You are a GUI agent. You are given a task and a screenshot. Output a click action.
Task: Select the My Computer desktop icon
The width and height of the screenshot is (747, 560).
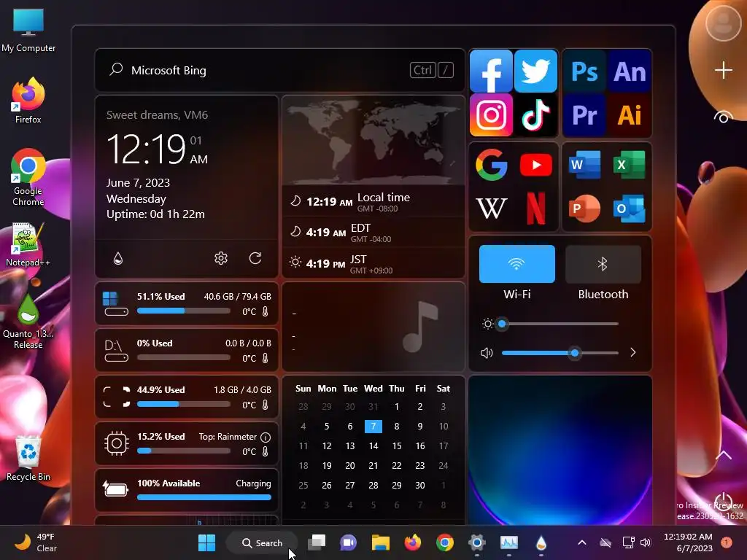click(x=28, y=30)
